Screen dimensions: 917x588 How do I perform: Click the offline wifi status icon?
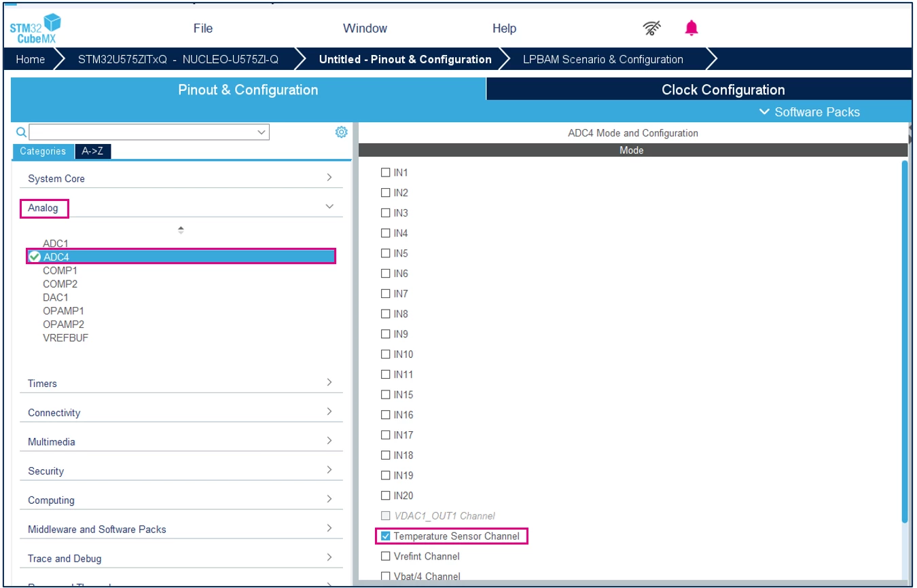coord(652,28)
